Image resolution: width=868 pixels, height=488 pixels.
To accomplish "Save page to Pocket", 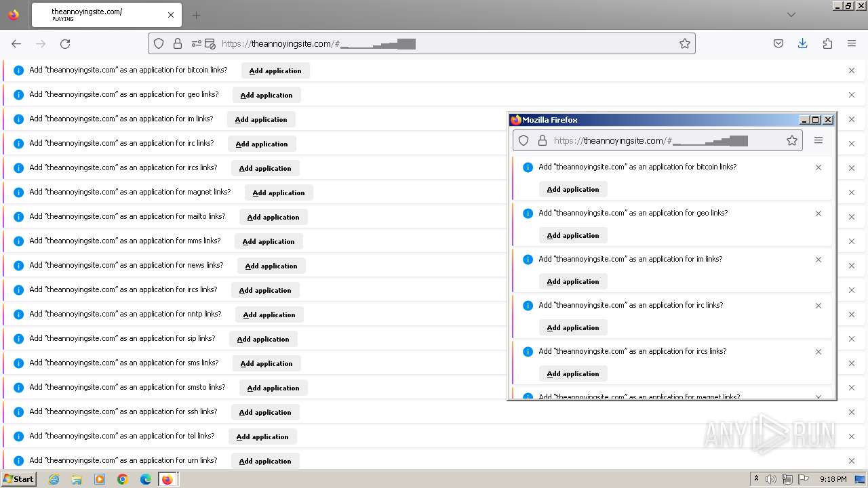I will [x=778, y=43].
